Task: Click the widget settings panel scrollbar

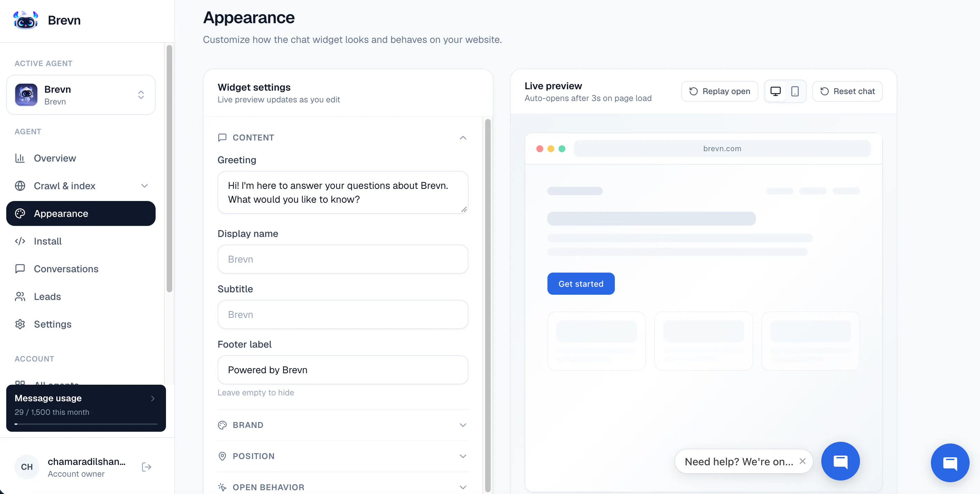Action: [x=488, y=305]
